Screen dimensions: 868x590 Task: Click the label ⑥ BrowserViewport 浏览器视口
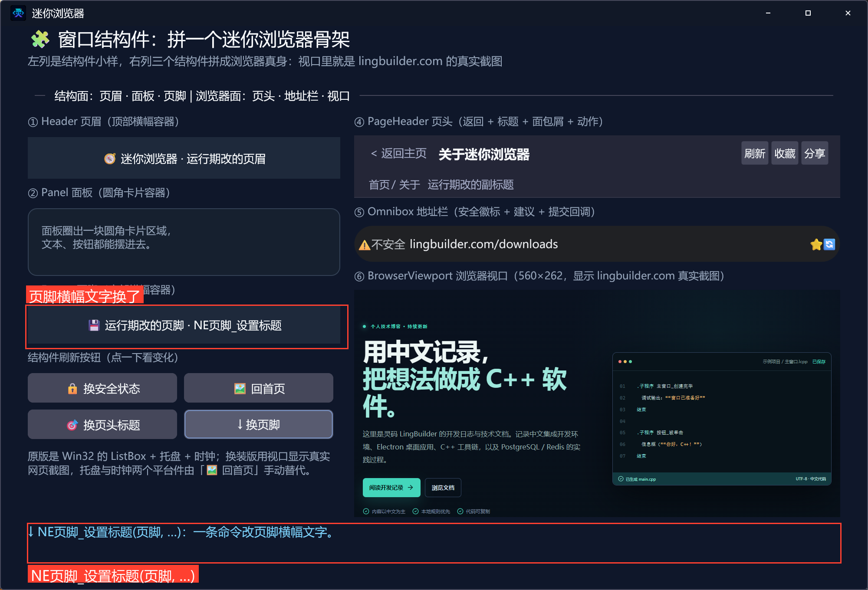(431, 276)
